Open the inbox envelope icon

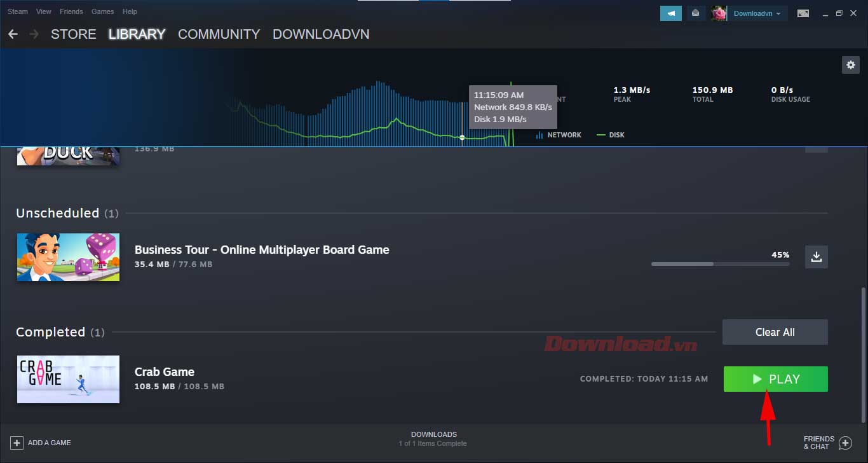[x=696, y=13]
